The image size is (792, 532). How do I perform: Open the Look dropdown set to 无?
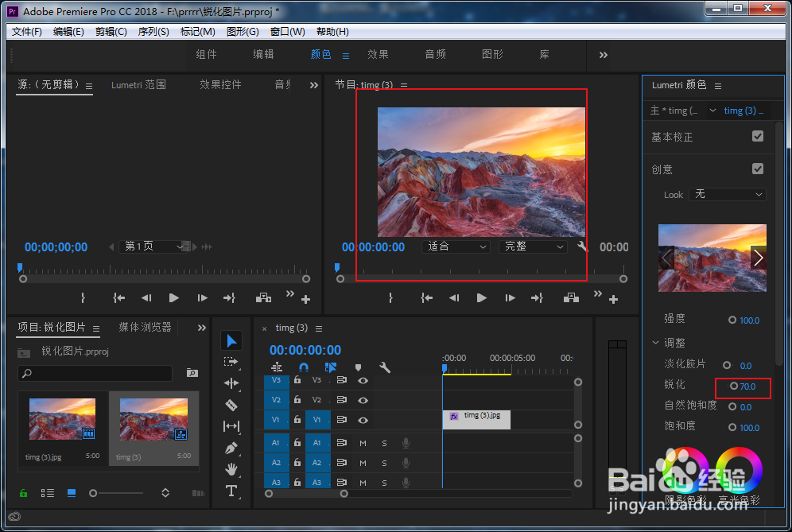coord(728,195)
